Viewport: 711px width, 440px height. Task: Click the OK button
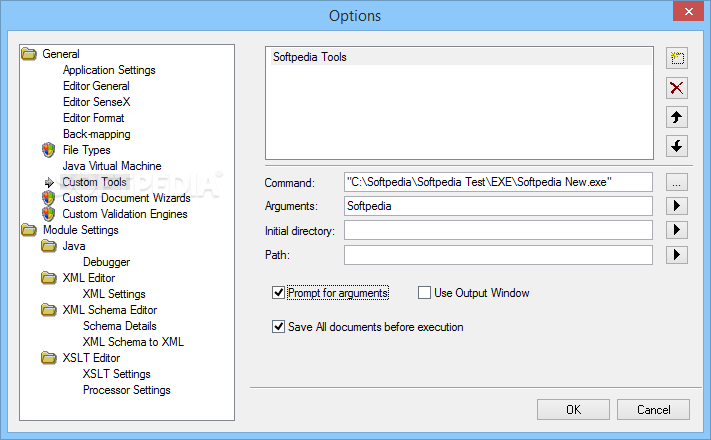(573, 410)
